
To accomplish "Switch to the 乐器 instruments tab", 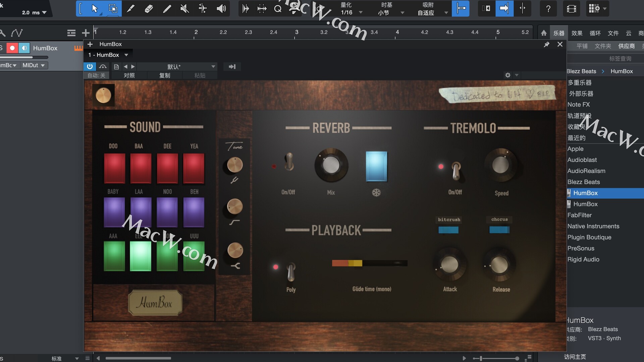I will [559, 33].
